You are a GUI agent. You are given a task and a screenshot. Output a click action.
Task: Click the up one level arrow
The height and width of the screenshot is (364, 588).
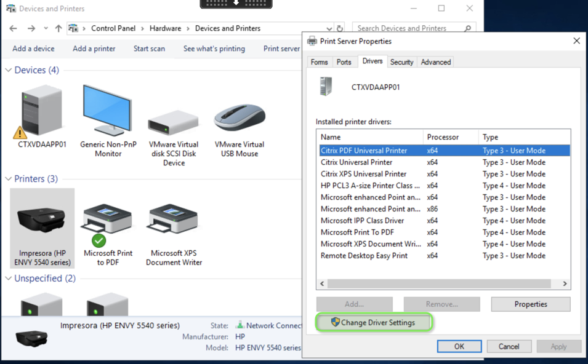coord(58,28)
